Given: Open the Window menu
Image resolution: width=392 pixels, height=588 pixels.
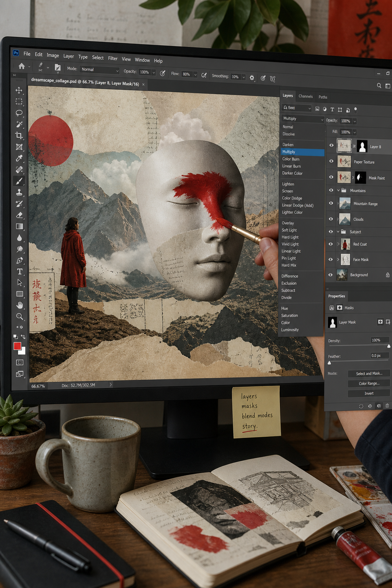Looking at the screenshot, I should [x=142, y=60].
